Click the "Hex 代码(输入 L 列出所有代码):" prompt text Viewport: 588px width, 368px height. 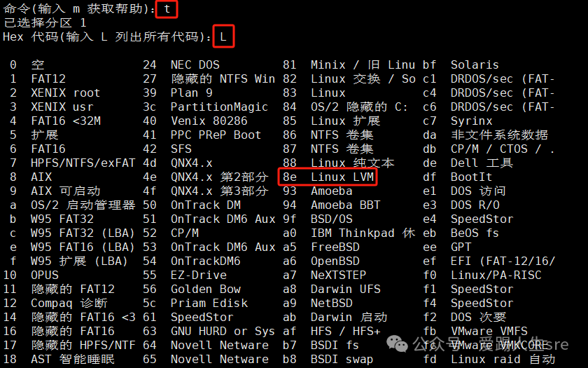pyautogui.click(x=107, y=36)
